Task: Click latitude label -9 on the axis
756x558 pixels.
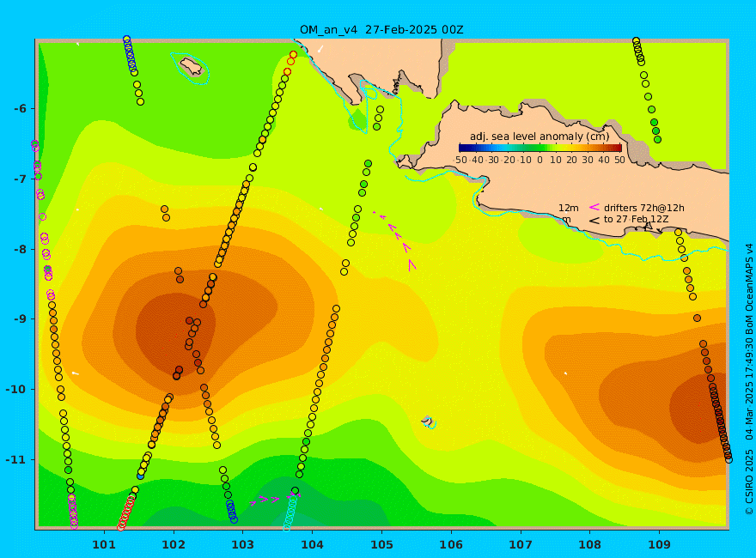Action: (x=20, y=319)
